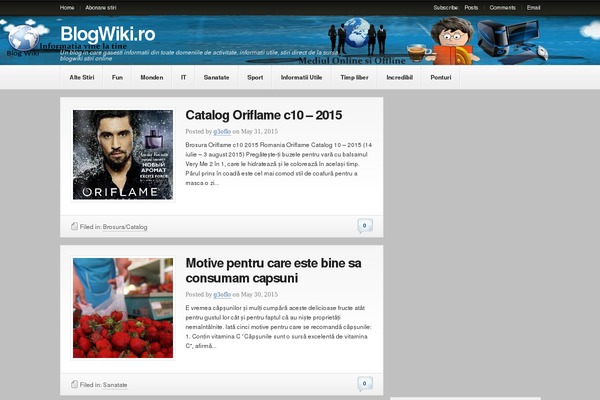Go to Home in the top bar

pyautogui.click(x=67, y=8)
